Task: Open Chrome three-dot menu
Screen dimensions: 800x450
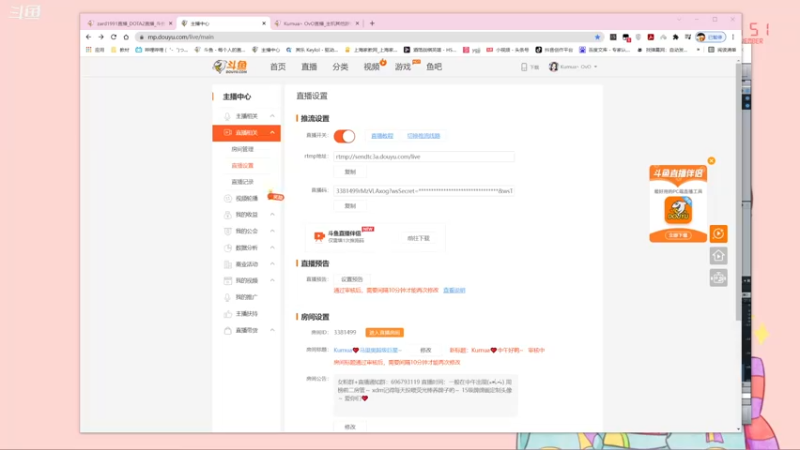Action: click(733, 37)
